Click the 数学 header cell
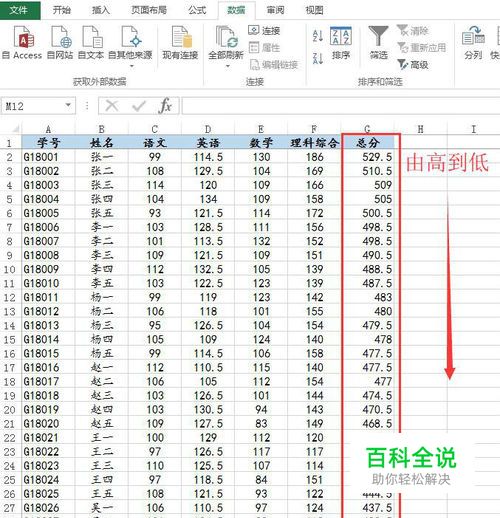The height and width of the screenshot is (518, 500). pos(261,143)
